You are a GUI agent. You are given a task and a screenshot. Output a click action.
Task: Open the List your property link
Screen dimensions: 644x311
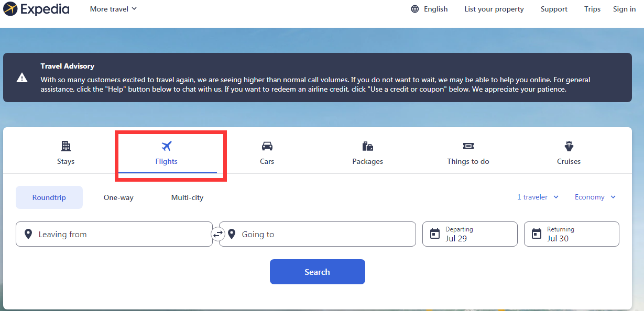[x=494, y=9]
